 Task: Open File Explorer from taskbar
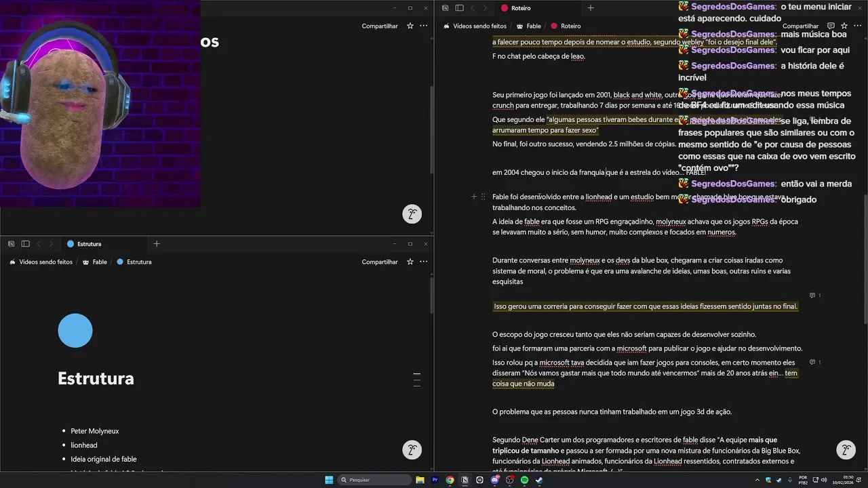pos(420,480)
